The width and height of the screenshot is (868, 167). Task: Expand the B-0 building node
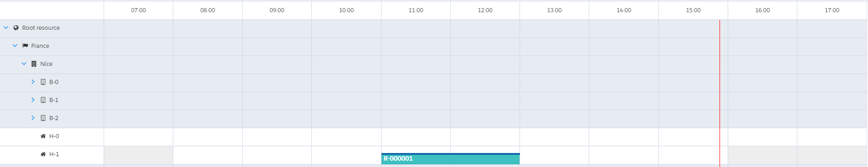[33, 82]
